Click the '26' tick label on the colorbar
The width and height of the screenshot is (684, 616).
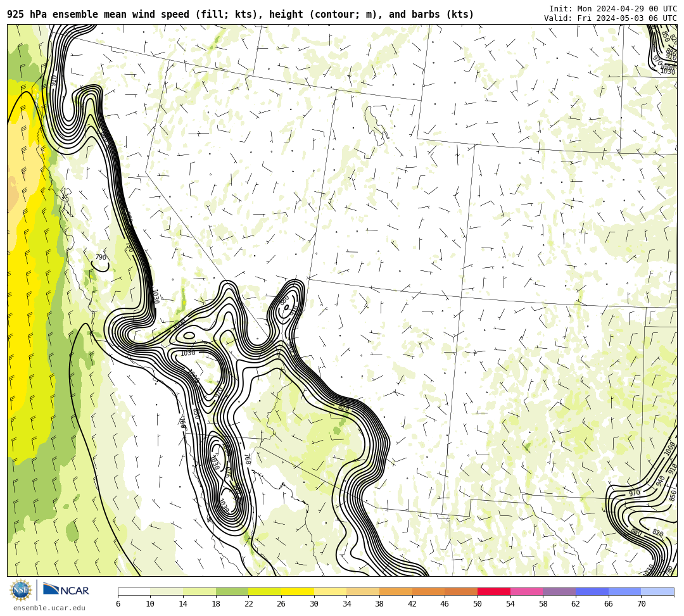coord(281,604)
